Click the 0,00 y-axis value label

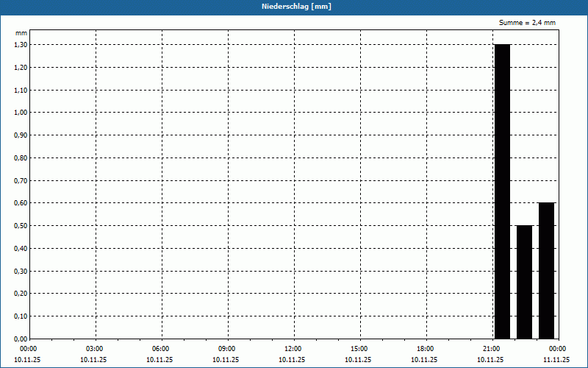pos(21,339)
